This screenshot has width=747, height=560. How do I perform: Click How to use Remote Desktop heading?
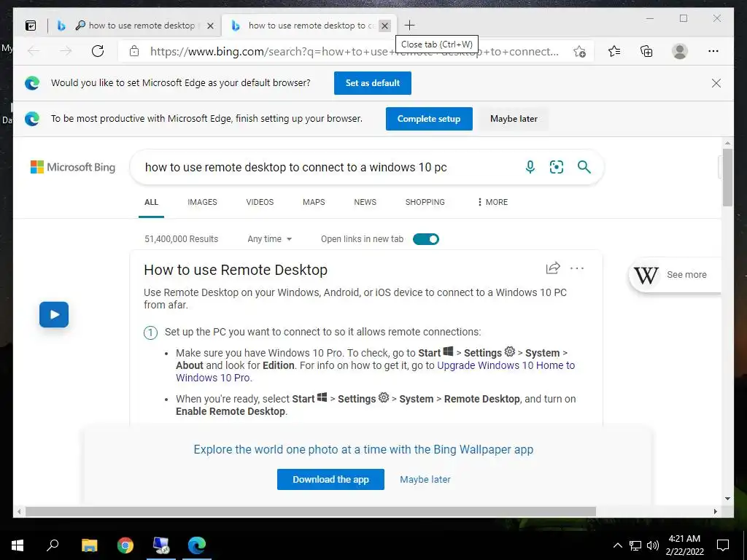click(236, 270)
